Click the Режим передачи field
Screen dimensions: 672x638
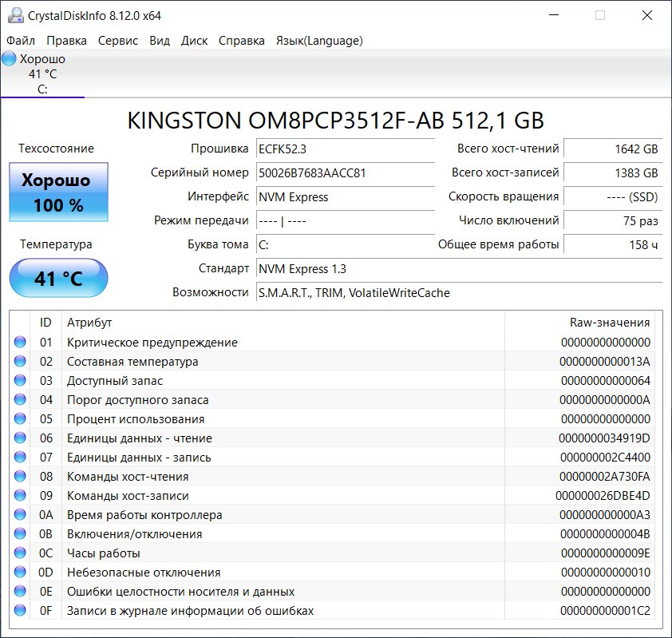346,221
